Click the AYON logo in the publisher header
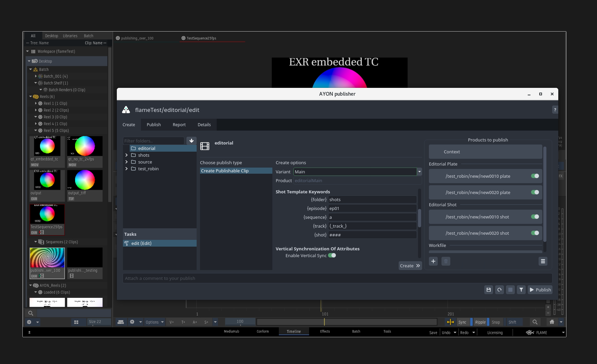Image resolution: width=597 pixels, height=364 pixels. 126,110
